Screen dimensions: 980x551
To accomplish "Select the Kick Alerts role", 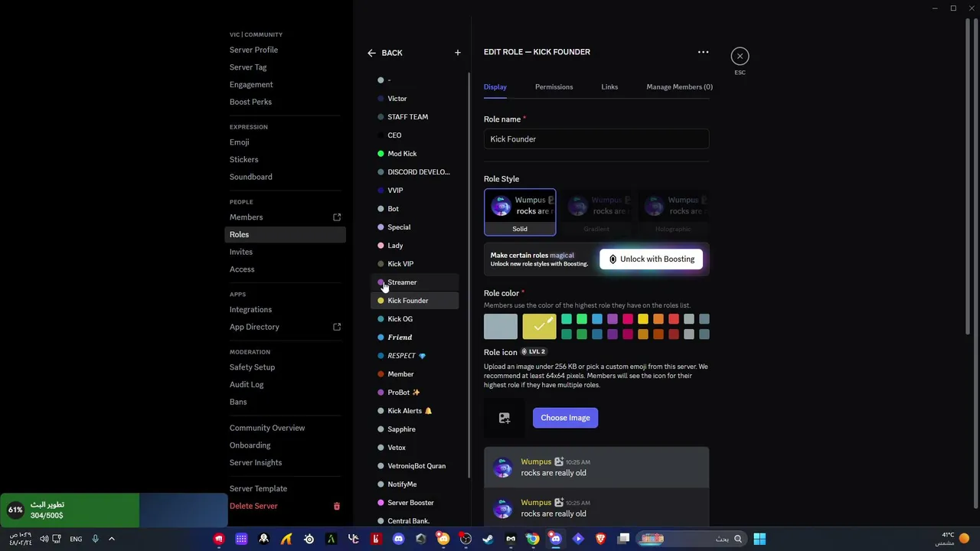I will pyautogui.click(x=415, y=411).
